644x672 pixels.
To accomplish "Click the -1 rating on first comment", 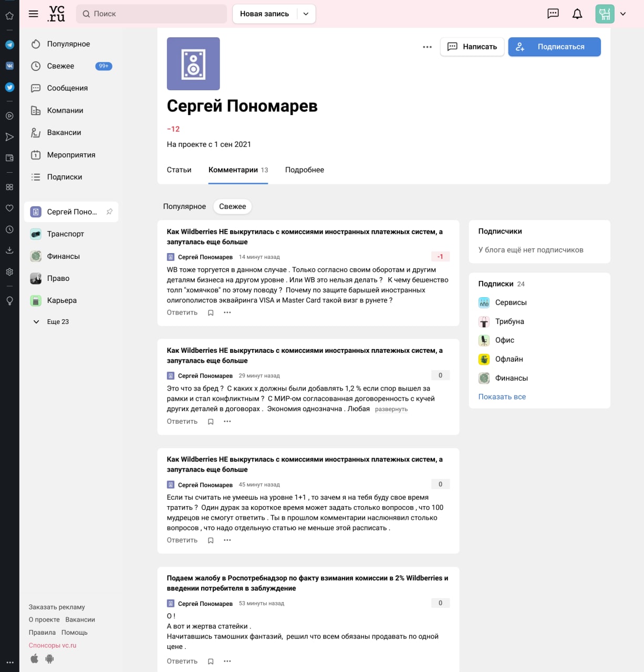I will 440,257.
